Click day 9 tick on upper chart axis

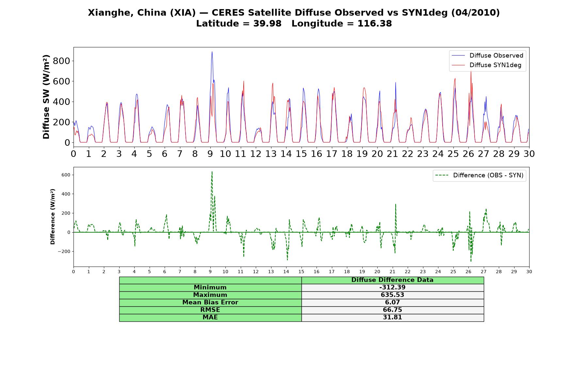[x=210, y=154]
